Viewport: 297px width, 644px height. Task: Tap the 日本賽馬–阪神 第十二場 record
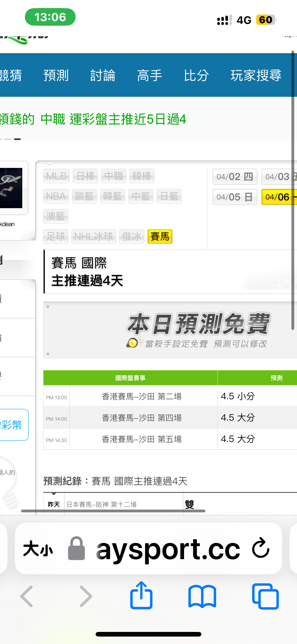pos(101,504)
